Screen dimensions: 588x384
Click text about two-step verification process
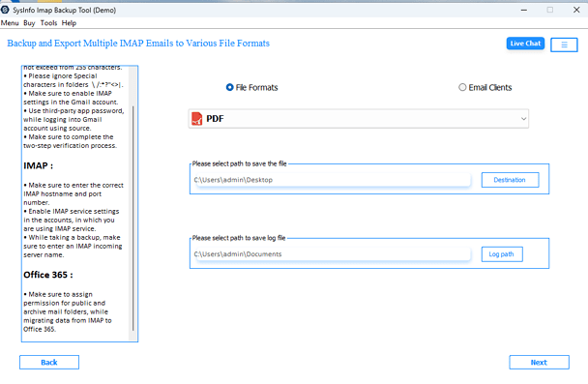71,141
